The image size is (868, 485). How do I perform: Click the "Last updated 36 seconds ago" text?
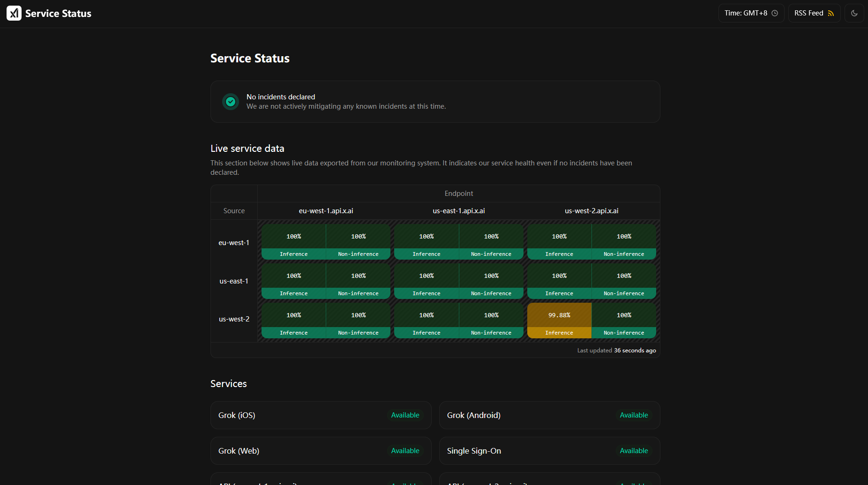click(616, 351)
